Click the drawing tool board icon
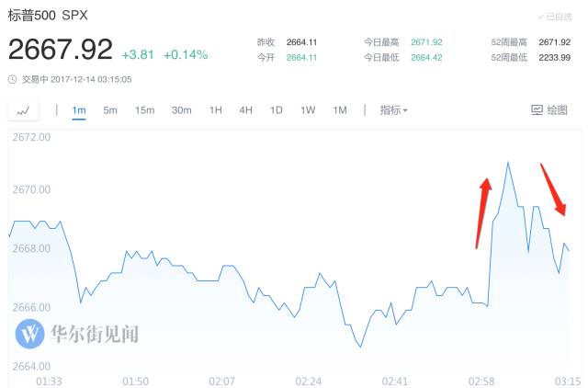This screenshot has height=388, width=588. click(x=537, y=110)
